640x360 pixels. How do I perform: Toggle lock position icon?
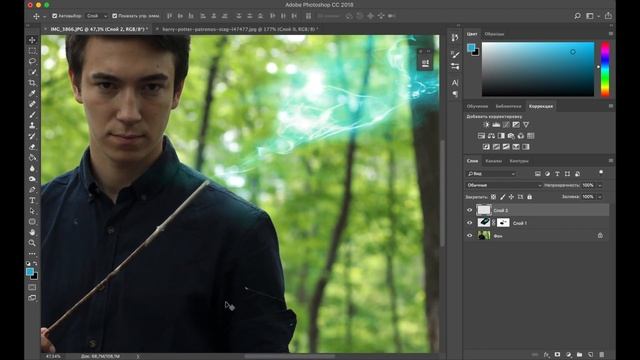511,197
